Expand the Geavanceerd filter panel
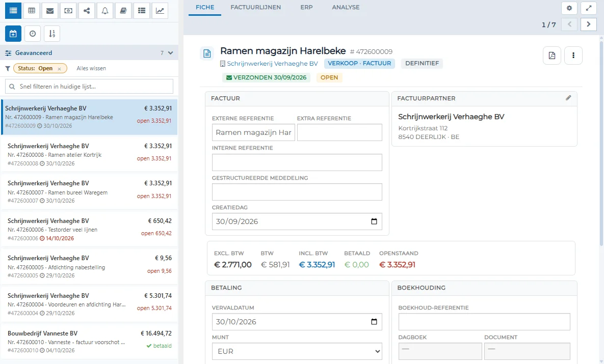604x364 pixels. (171, 53)
